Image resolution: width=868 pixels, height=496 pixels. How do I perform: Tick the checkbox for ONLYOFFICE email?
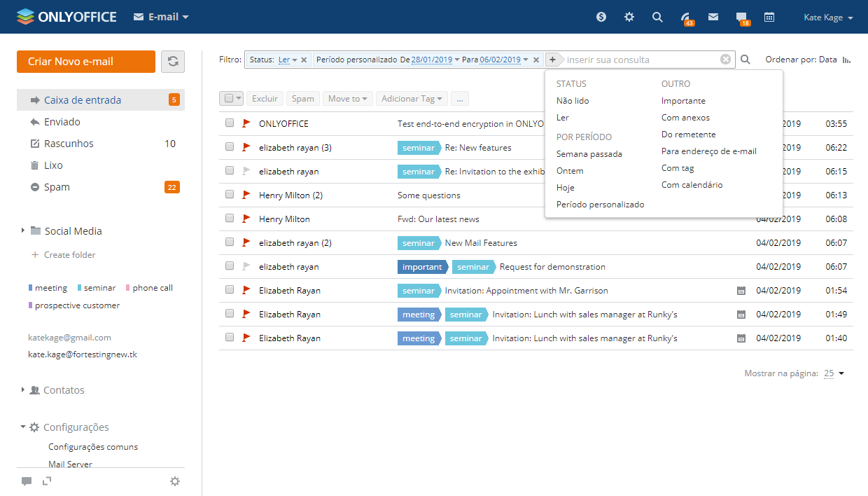pyautogui.click(x=230, y=123)
